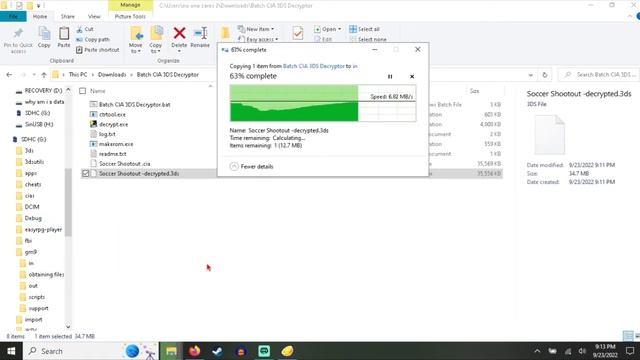Expand the address bar history dropdown

[x=530, y=75]
